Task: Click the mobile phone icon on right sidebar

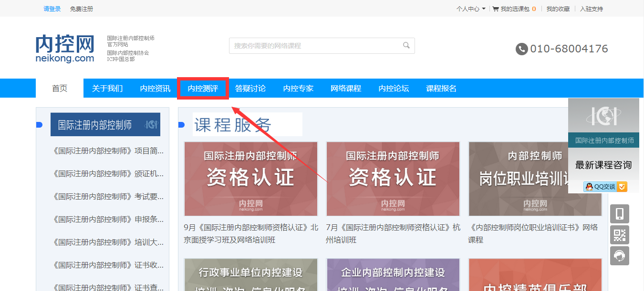Action: tap(619, 214)
